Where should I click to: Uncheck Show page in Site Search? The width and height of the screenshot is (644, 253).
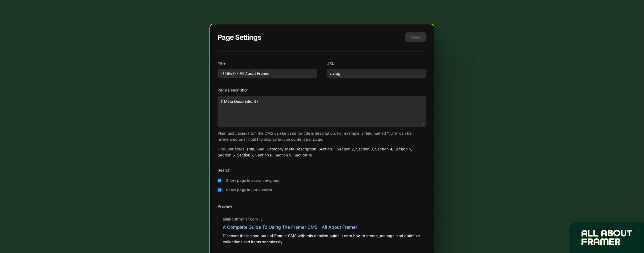pyautogui.click(x=220, y=190)
